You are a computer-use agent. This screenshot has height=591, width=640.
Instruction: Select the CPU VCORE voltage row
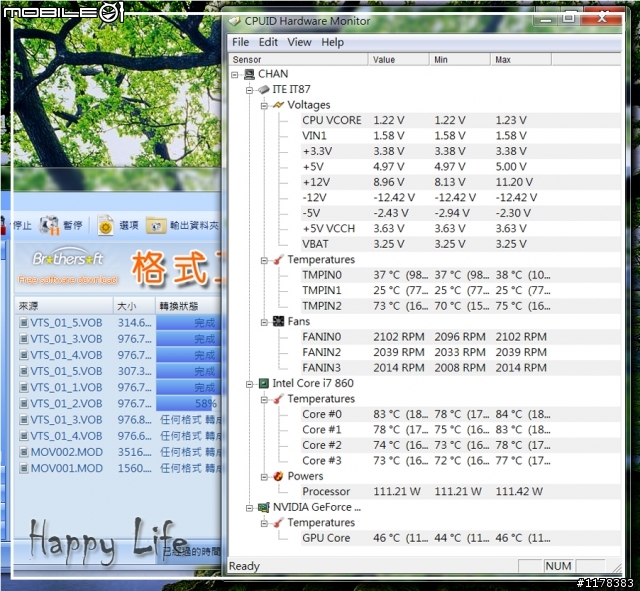click(x=460, y=120)
